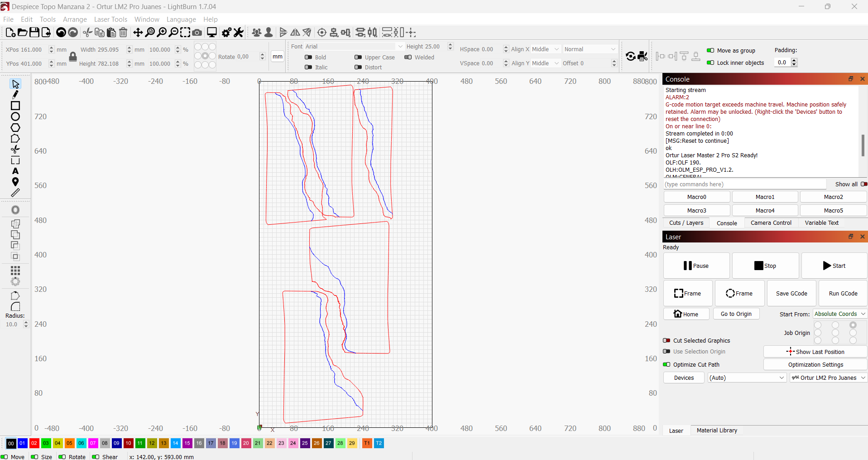Pick the Measure ruler tool
Screen dimensions: 868x460
click(15, 193)
